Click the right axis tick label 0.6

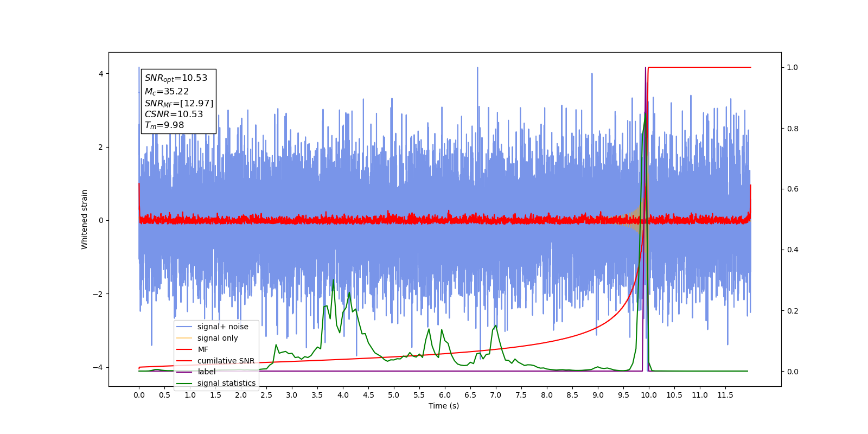click(x=793, y=189)
